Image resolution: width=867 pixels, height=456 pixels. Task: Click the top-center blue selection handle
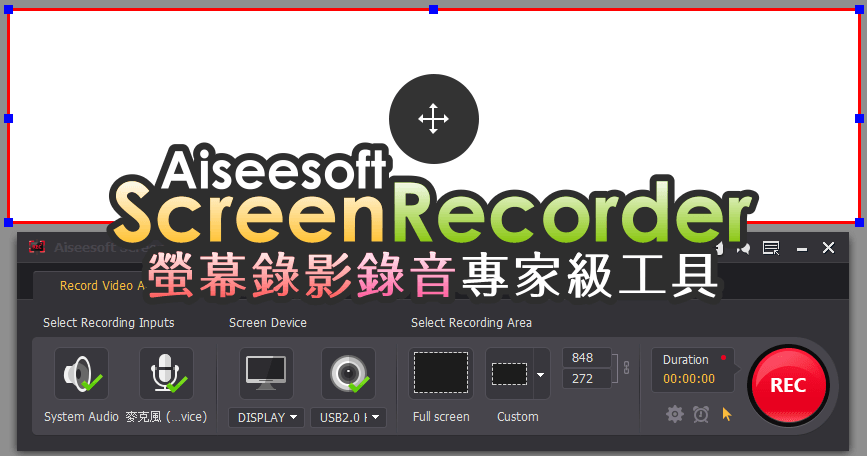tap(434, 9)
